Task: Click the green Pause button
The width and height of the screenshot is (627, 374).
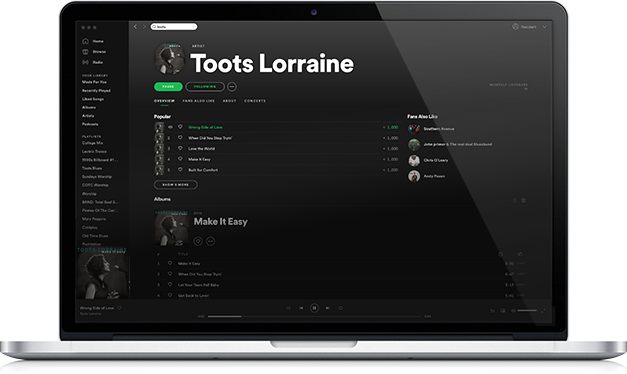Action: (168, 86)
